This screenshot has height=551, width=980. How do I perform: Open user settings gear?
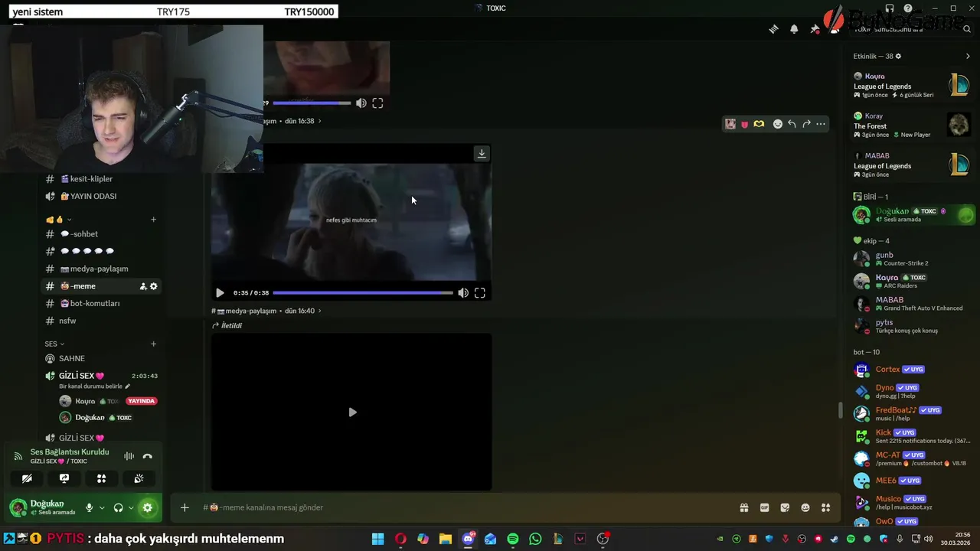pyautogui.click(x=147, y=507)
